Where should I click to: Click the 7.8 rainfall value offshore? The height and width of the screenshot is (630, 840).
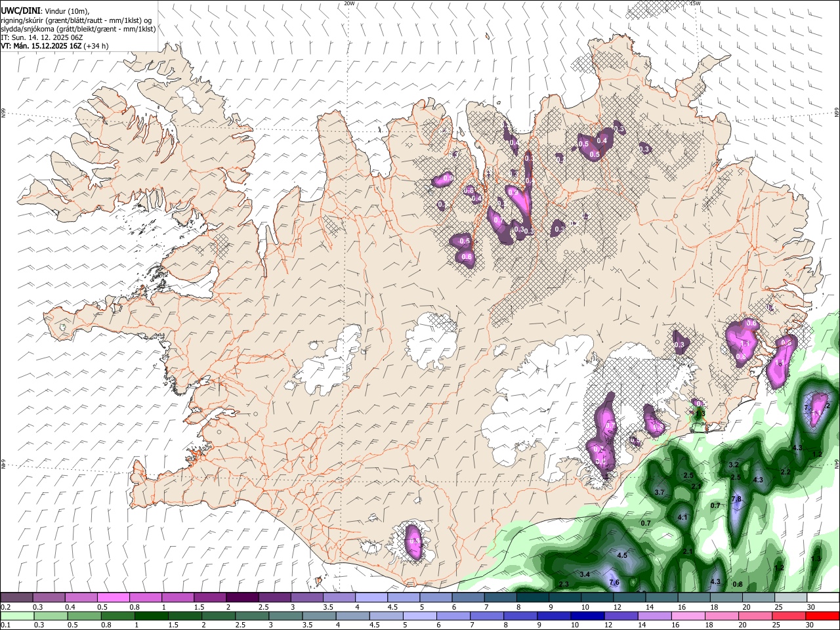point(736,499)
